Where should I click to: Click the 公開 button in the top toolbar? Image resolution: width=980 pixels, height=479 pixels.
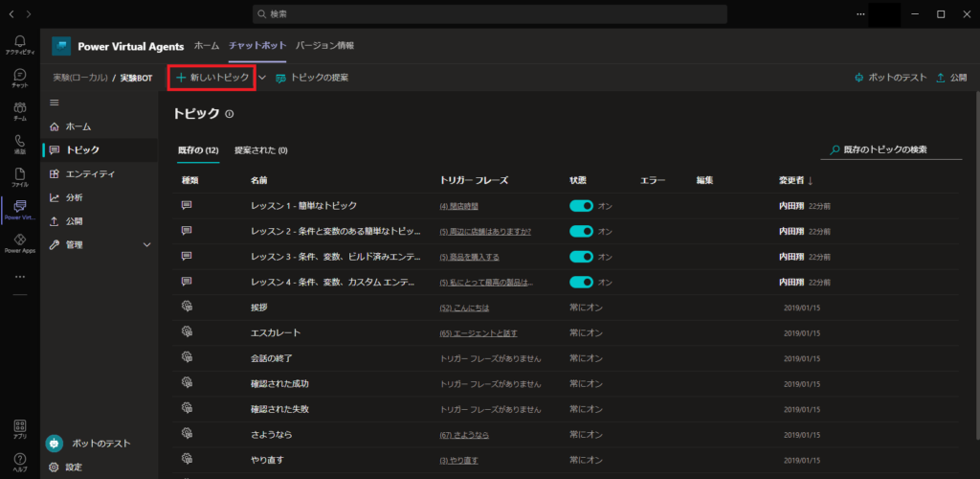[x=951, y=78]
